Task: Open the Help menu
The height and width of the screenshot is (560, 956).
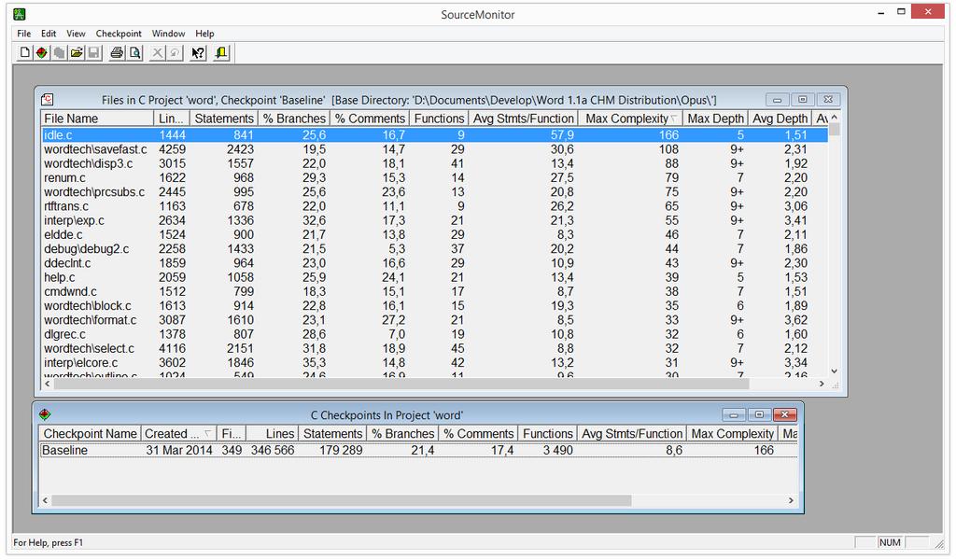Action: (x=204, y=34)
